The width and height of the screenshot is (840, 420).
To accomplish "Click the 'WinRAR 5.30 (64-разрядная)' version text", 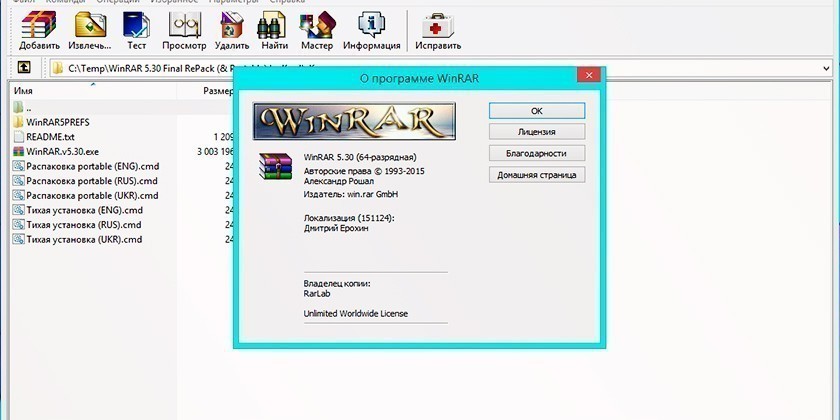I will click(360, 158).
